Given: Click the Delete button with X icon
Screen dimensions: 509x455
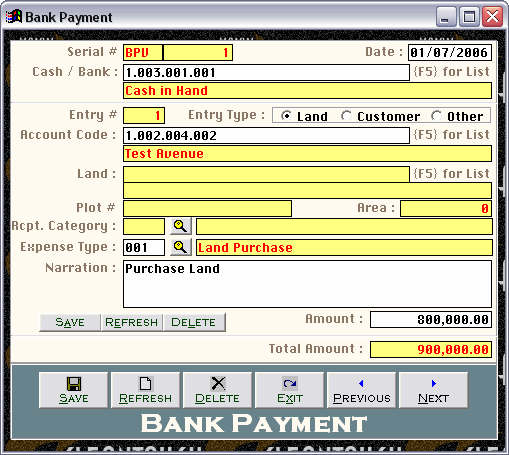Looking at the screenshot, I should click(217, 390).
